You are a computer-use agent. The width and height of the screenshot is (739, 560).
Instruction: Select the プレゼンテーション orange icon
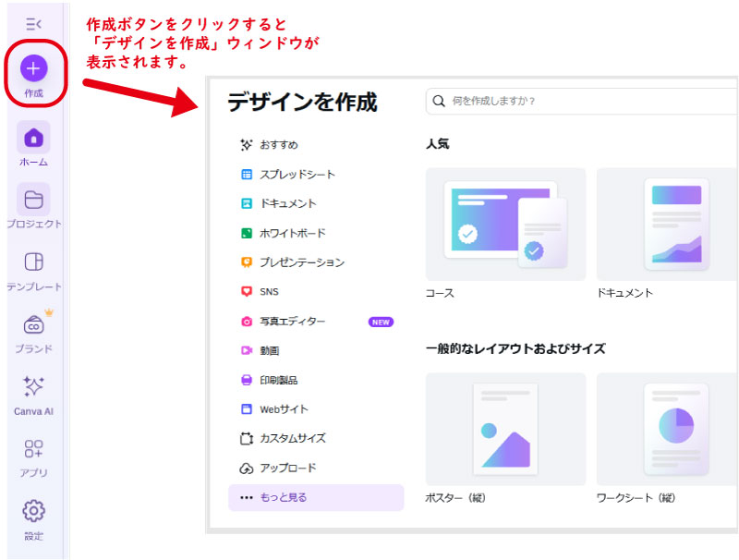click(247, 262)
